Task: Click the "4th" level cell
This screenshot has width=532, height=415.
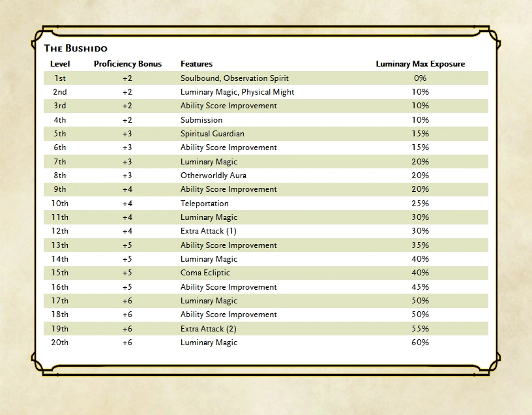Action: pyautogui.click(x=60, y=120)
